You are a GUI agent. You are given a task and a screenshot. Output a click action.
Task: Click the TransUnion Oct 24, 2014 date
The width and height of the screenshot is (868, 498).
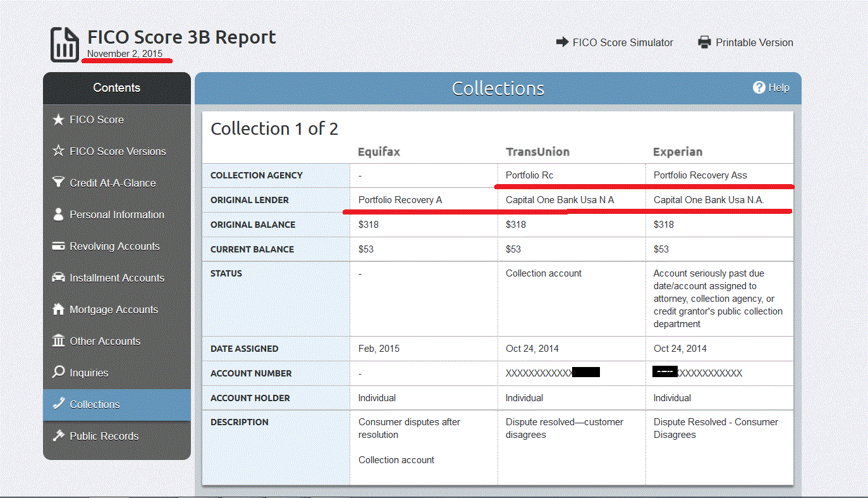tap(532, 349)
